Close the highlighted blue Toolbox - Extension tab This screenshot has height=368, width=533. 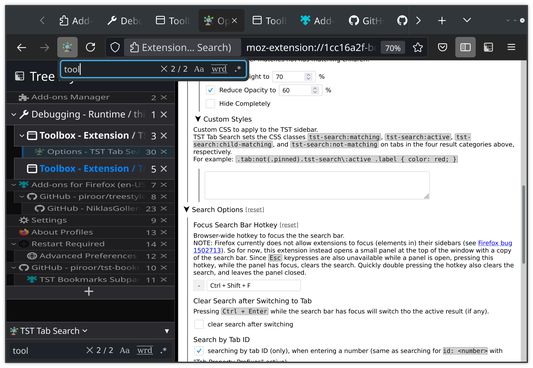click(x=164, y=169)
